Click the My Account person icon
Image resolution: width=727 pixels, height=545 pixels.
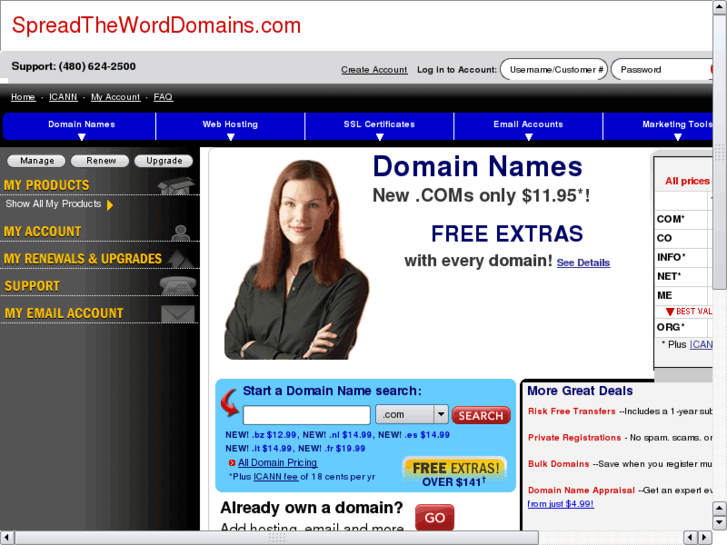tap(180, 233)
